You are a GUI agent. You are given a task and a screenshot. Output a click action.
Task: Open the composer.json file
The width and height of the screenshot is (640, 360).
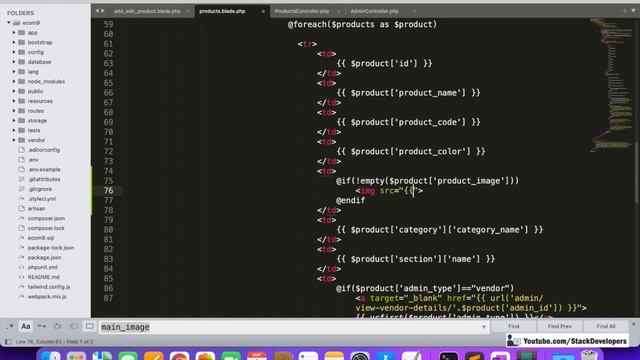point(46,218)
